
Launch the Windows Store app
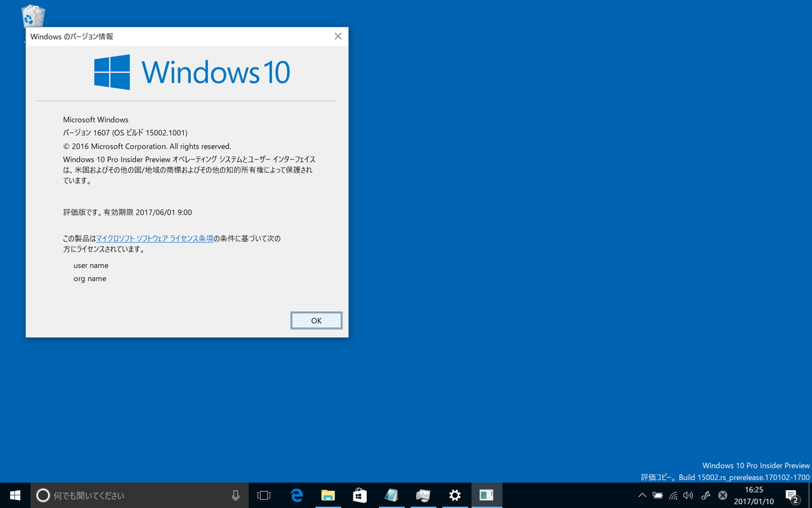pyautogui.click(x=360, y=495)
